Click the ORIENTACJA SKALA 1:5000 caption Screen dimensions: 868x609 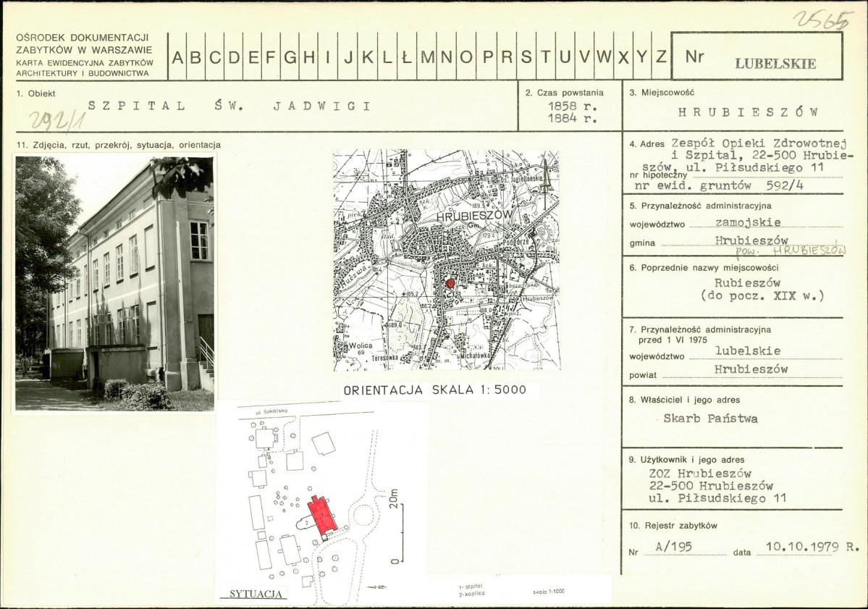pyautogui.click(x=435, y=390)
